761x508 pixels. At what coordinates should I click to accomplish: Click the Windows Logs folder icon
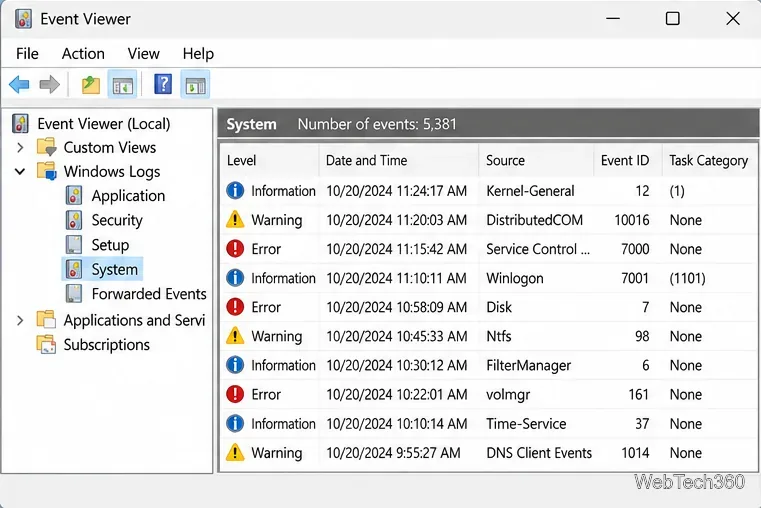tap(47, 171)
